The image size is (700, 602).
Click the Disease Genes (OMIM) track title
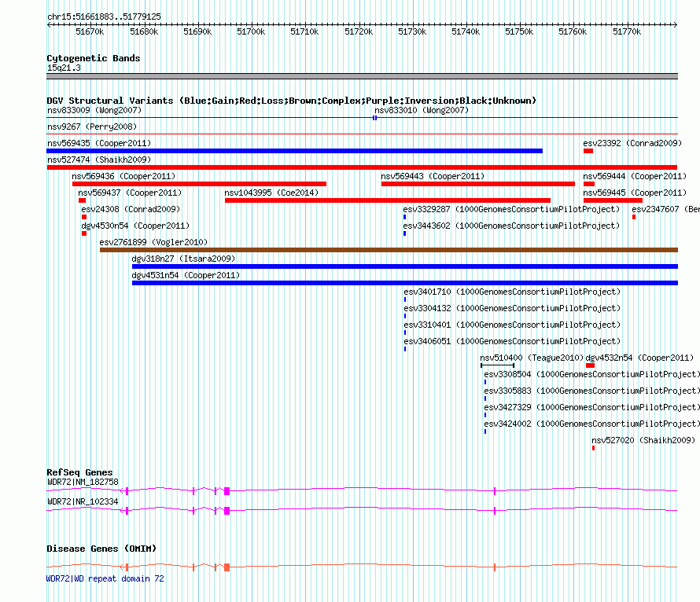tap(101, 549)
